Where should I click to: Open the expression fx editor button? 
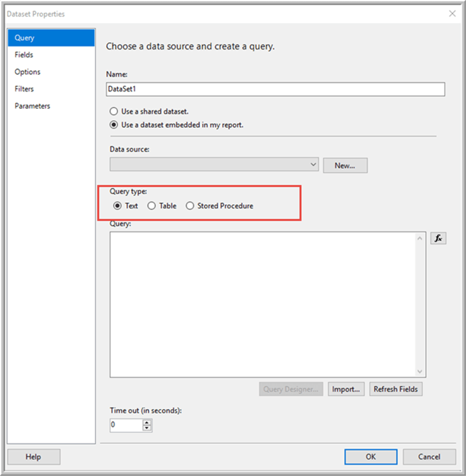pyautogui.click(x=438, y=239)
